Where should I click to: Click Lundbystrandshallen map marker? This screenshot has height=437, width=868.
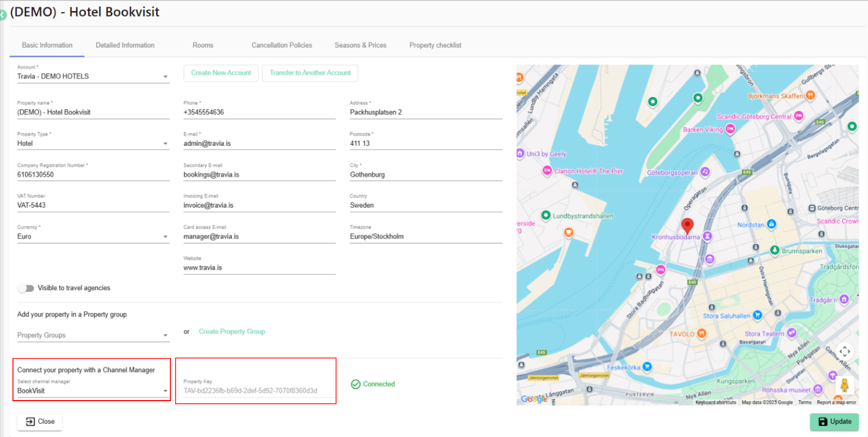tap(546, 216)
